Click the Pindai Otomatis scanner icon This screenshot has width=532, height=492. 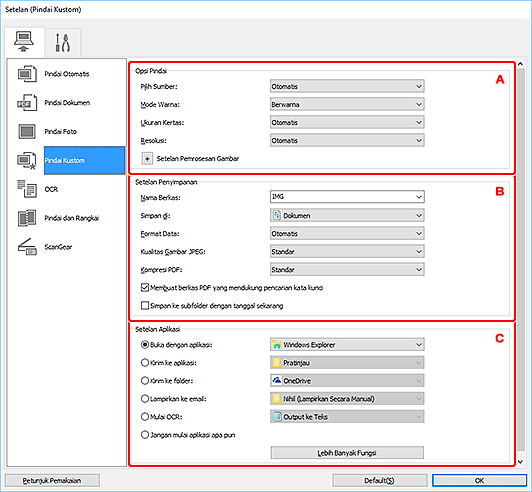[x=27, y=74]
